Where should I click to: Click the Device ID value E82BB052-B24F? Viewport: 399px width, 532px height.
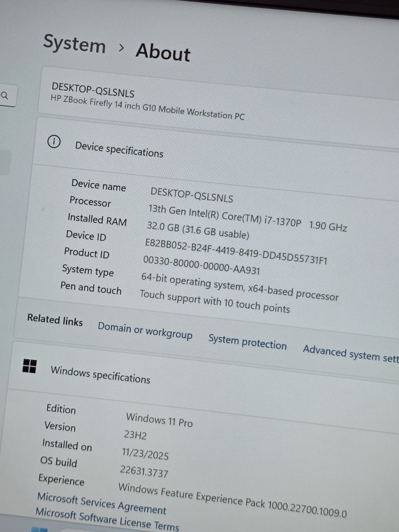click(x=236, y=251)
